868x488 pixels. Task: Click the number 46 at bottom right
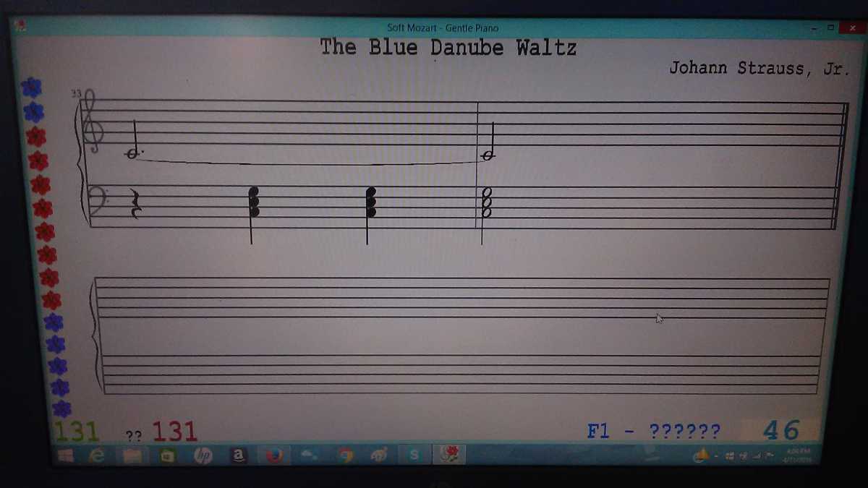(781, 431)
